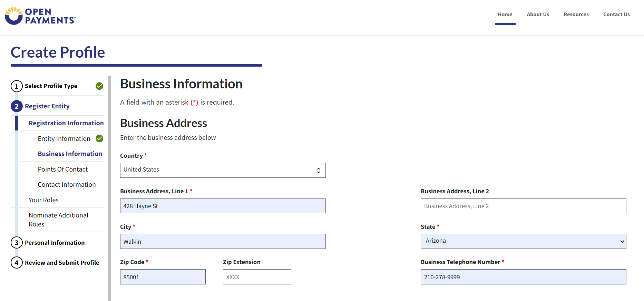
Task: Expand the State dropdown showing Arizona
Action: point(523,241)
